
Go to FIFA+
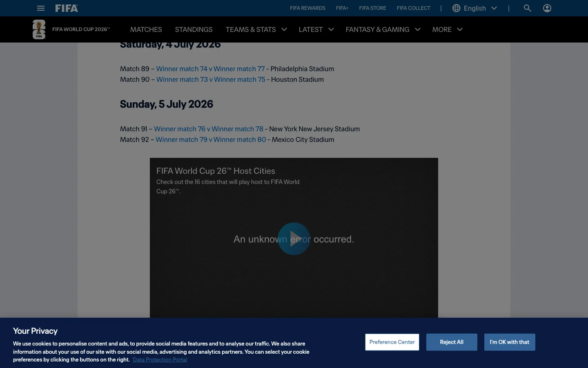click(x=342, y=8)
